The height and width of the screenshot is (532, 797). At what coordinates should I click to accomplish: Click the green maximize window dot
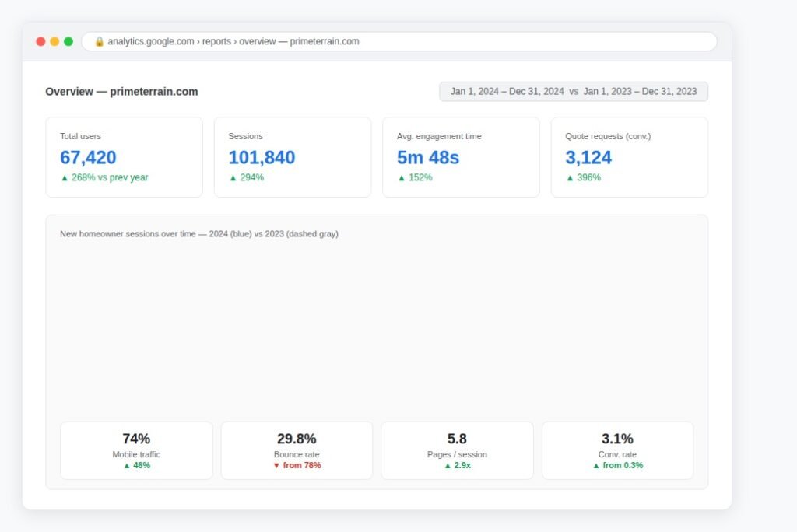click(x=68, y=42)
